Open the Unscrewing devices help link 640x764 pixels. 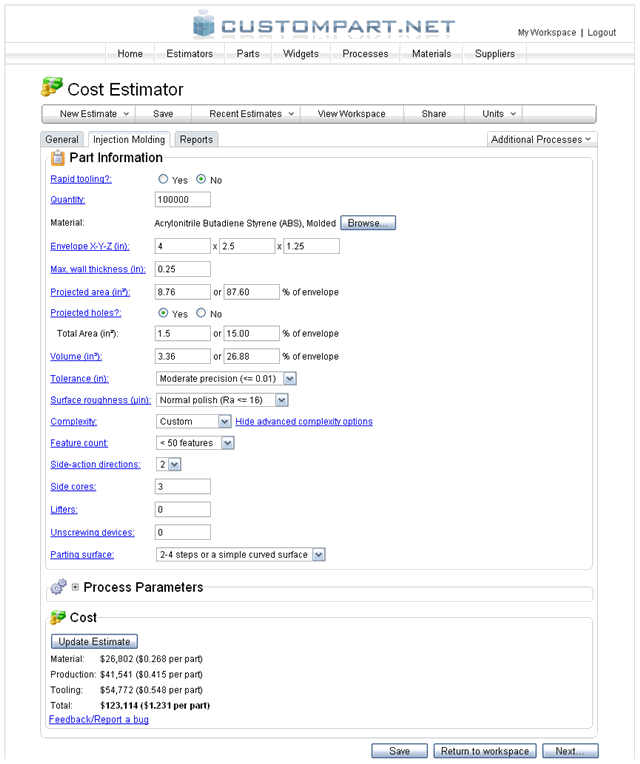click(93, 532)
